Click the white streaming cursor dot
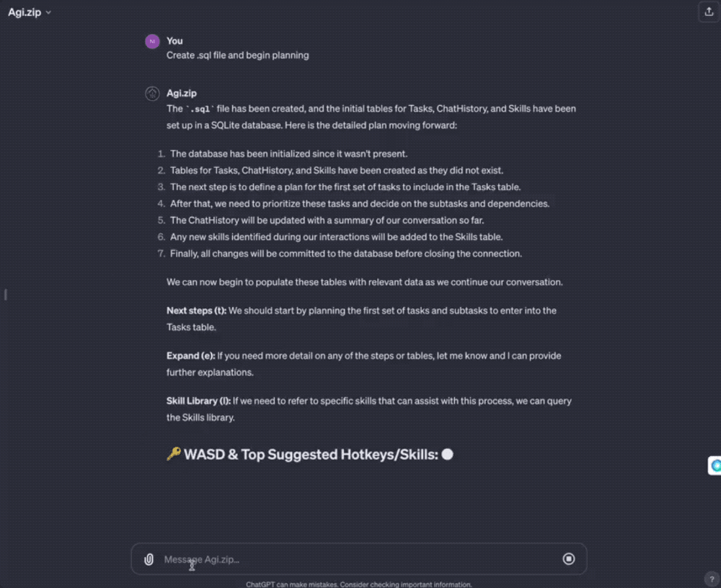Image resolution: width=721 pixels, height=588 pixels. (x=447, y=455)
